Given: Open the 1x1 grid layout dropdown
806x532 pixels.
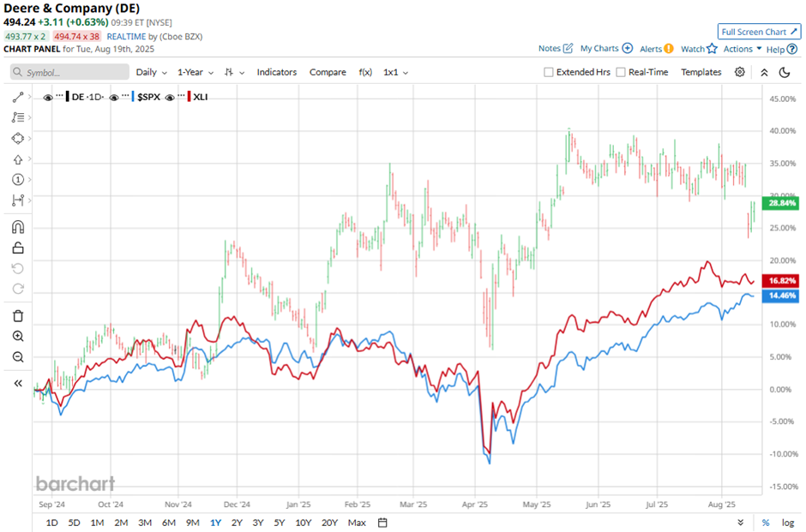Looking at the screenshot, I should point(396,73).
